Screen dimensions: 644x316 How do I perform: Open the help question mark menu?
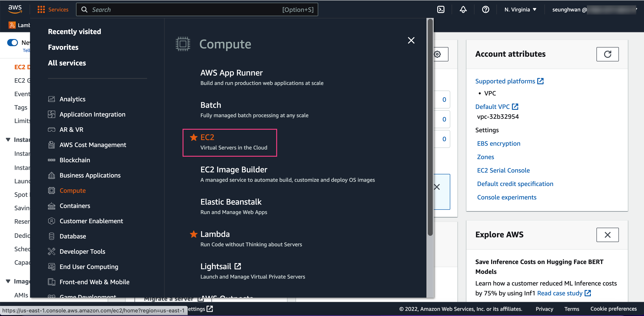click(x=485, y=9)
